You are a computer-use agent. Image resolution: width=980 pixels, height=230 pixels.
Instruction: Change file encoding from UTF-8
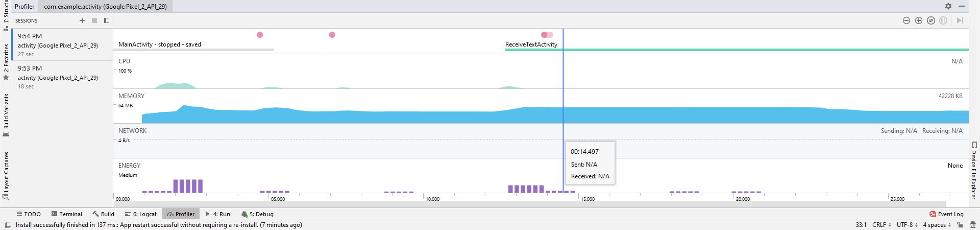[x=907, y=225]
